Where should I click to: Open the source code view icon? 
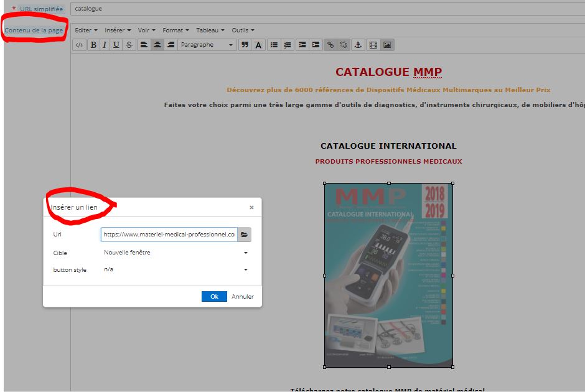tap(79, 45)
